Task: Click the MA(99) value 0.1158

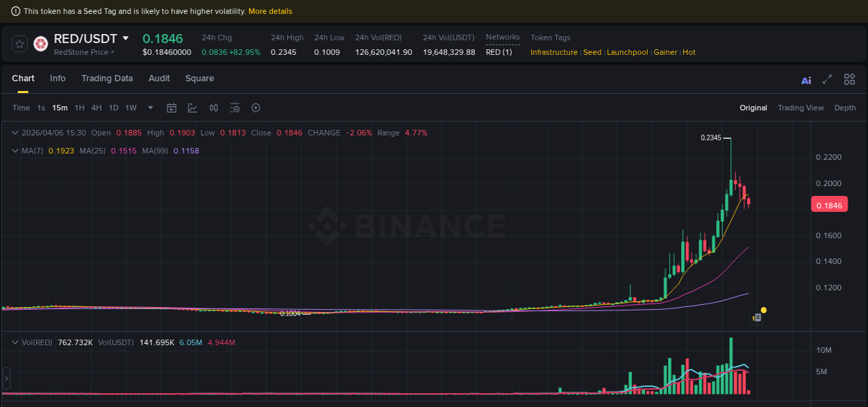Action: click(186, 151)
